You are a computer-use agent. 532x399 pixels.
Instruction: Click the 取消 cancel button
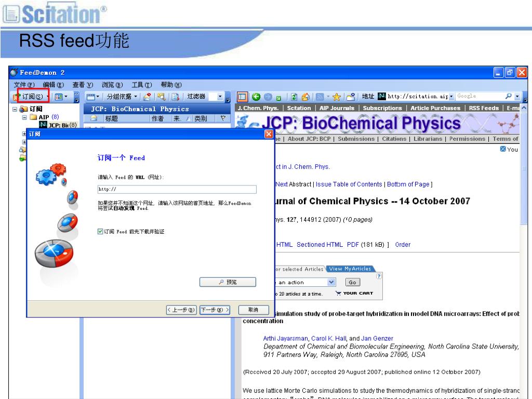[254, 310]
